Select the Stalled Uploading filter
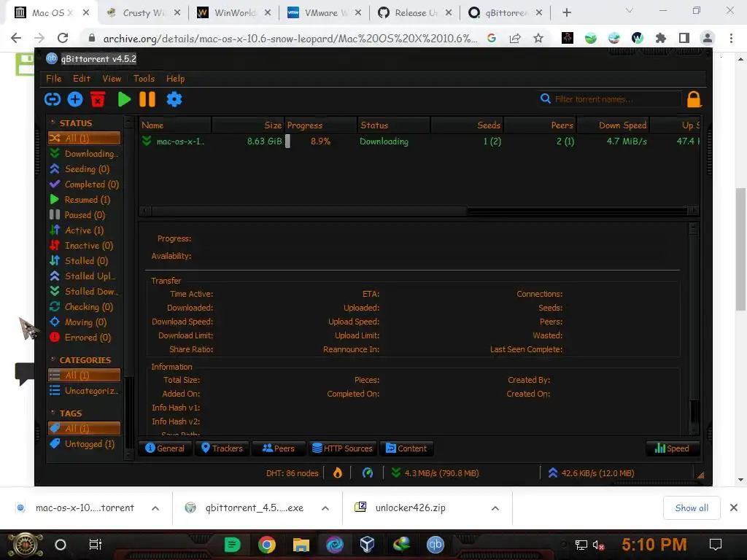Viewport: 747px width, 560px height. click(x=85, y=276)
